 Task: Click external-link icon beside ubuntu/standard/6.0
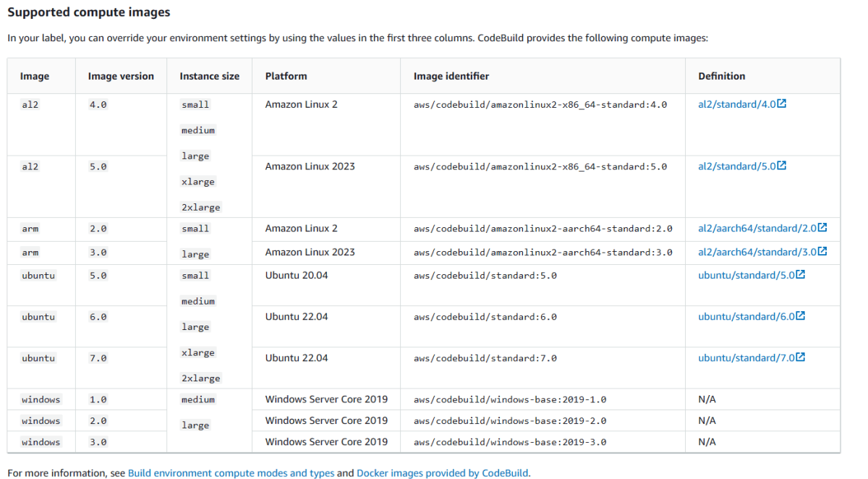point(801,315)
